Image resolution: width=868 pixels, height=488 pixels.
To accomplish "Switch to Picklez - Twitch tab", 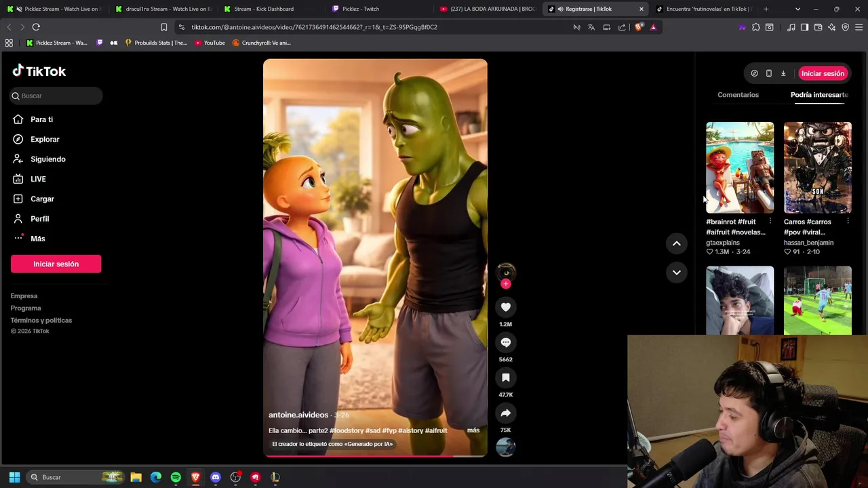I will coord(380,9).
